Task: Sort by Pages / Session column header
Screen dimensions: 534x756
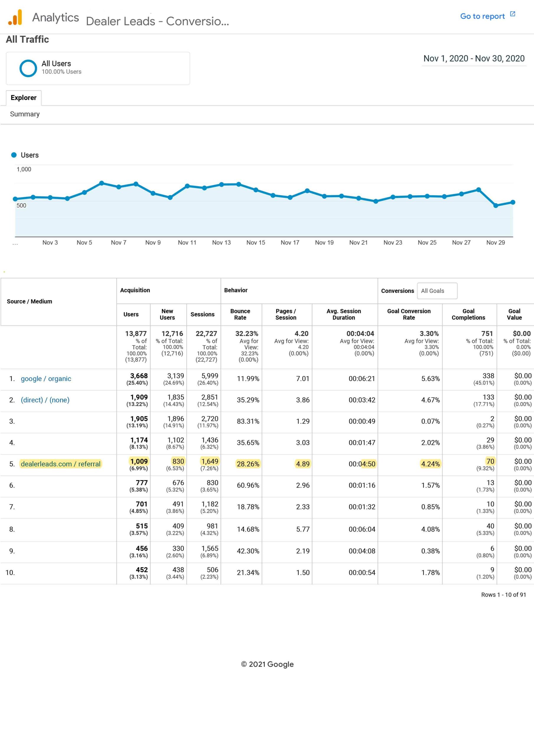Action: 286,315
